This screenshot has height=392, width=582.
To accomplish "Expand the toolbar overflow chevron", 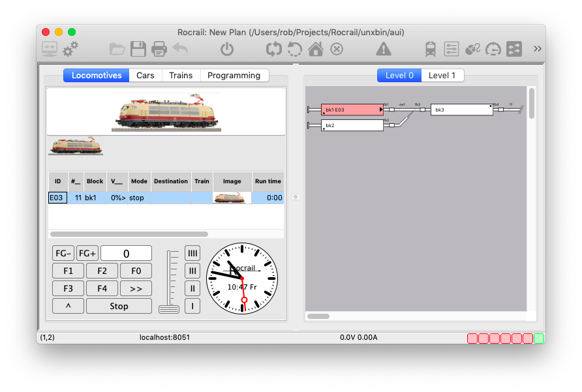I will click(537, 49).
